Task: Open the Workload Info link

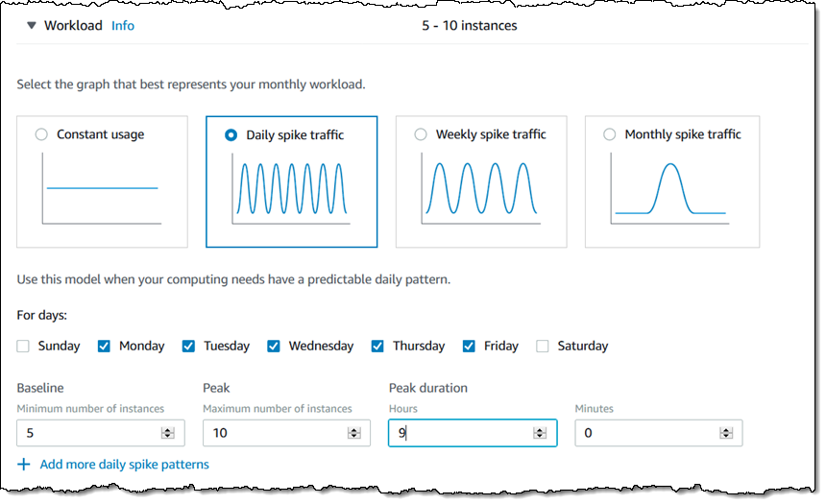Action: click(x=123, y=26)
